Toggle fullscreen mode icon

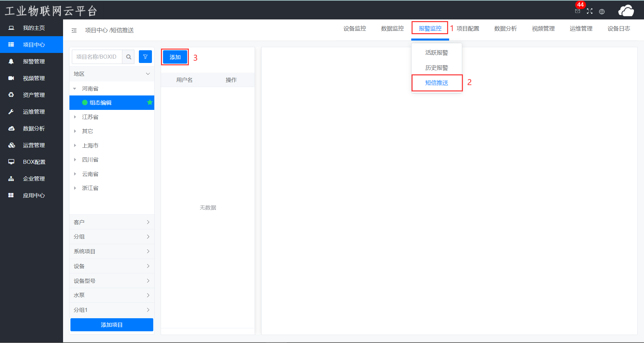point(590,11)
